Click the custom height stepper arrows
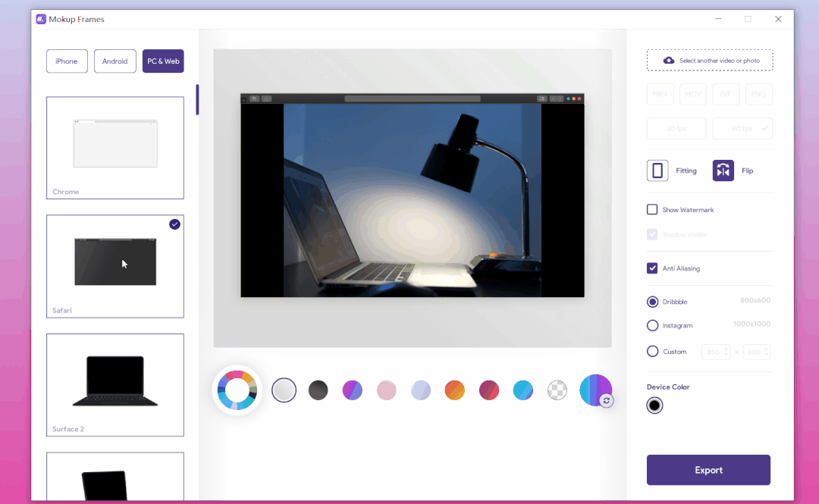Screen dimensions: 819x504 pos(766,352)
